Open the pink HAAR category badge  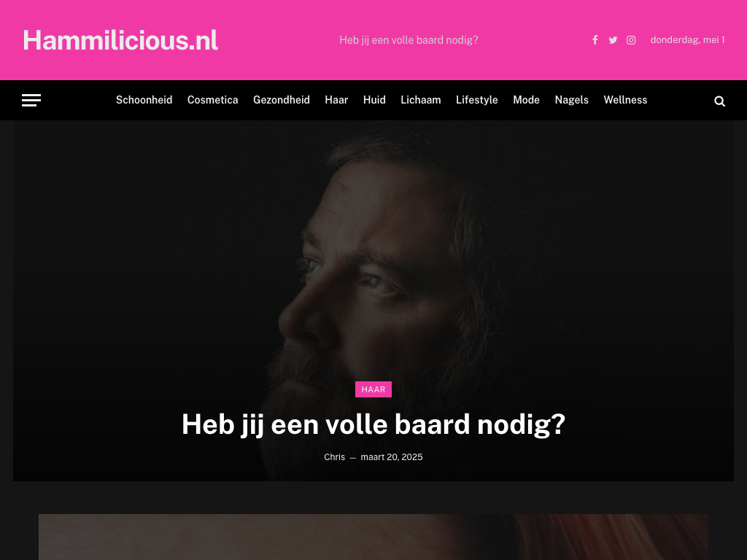373,389
